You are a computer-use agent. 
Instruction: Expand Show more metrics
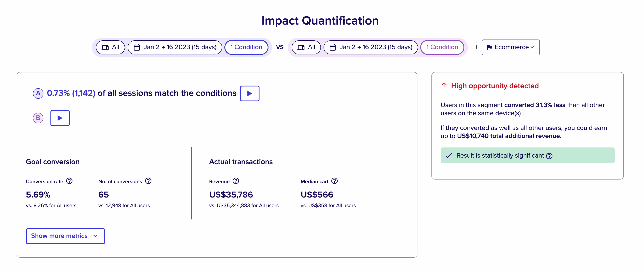(x=65, y=236)
